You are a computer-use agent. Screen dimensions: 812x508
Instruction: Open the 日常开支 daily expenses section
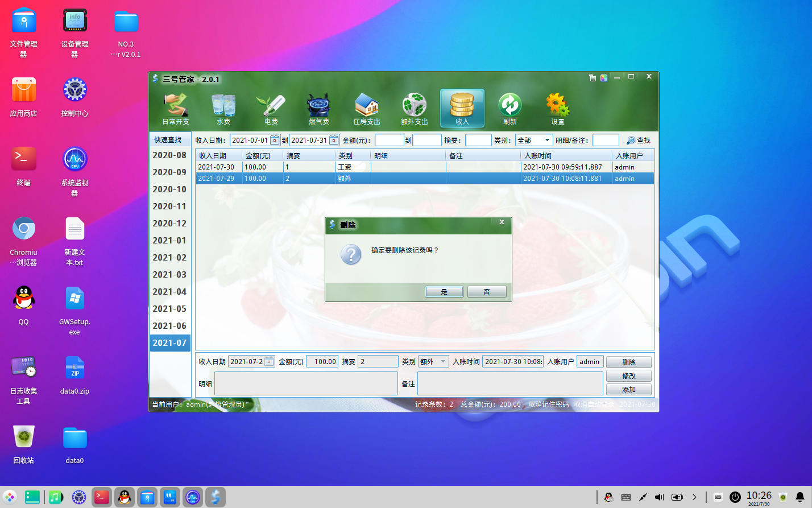click(x=176, y=109)
